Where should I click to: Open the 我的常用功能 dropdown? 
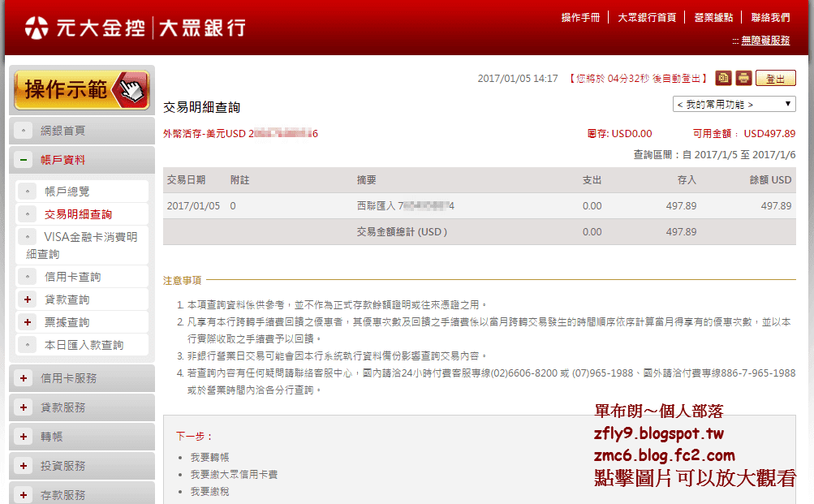tap(734, 105)
